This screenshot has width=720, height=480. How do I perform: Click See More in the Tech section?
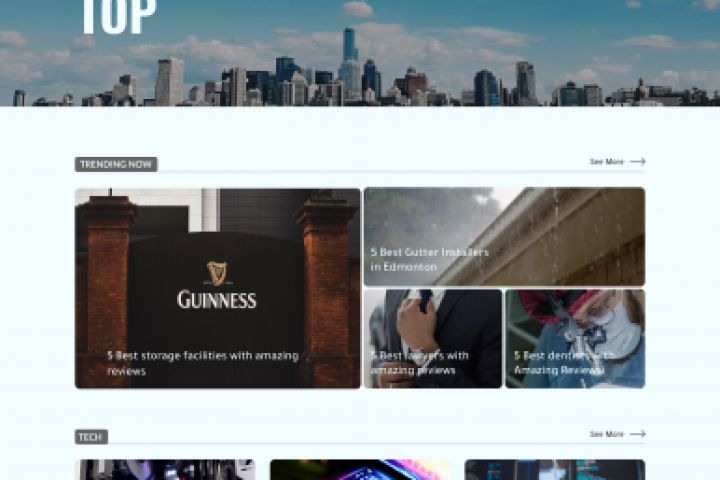coord(607,434)
